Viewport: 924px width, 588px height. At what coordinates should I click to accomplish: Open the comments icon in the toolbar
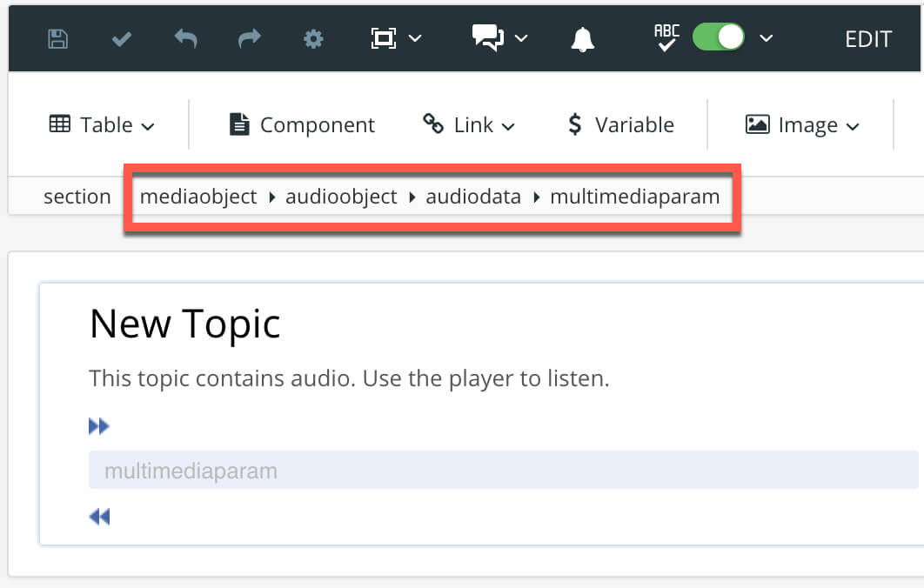click(488, 37)
